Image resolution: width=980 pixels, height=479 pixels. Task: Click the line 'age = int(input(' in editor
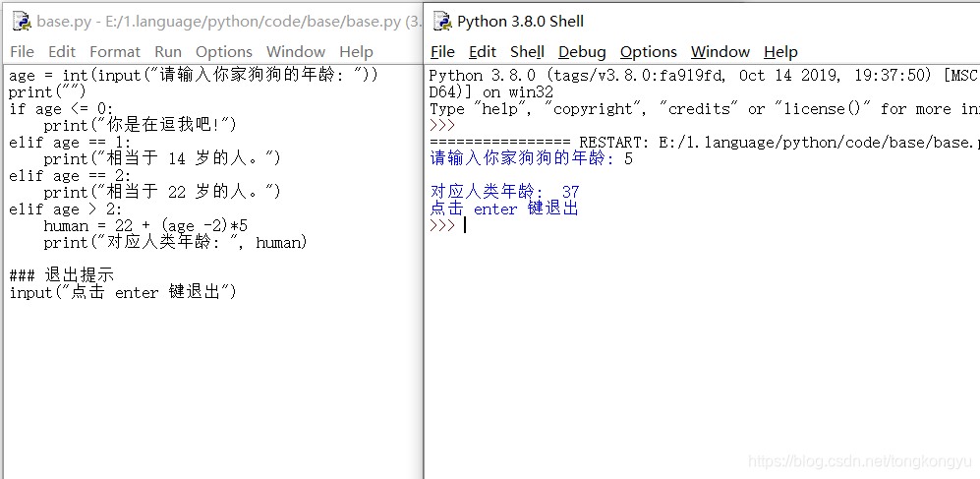coord(193,76)
